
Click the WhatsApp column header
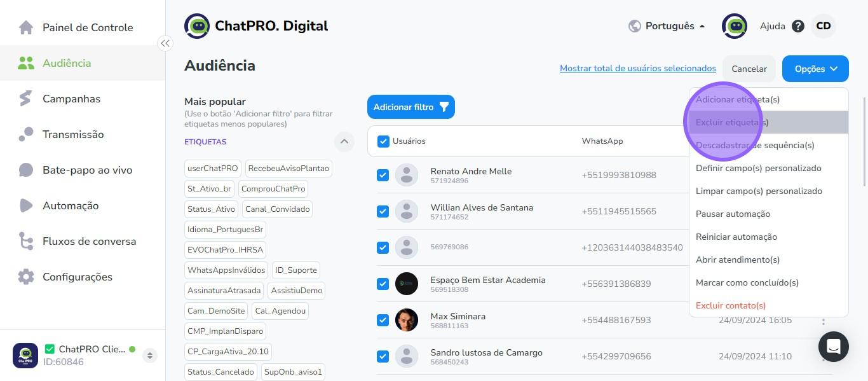pos(602,141)
